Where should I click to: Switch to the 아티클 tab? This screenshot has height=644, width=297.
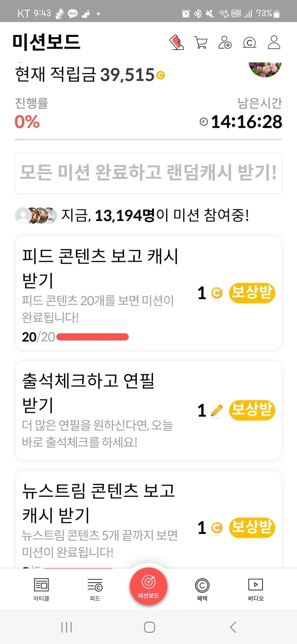click(x=41, y=589)
